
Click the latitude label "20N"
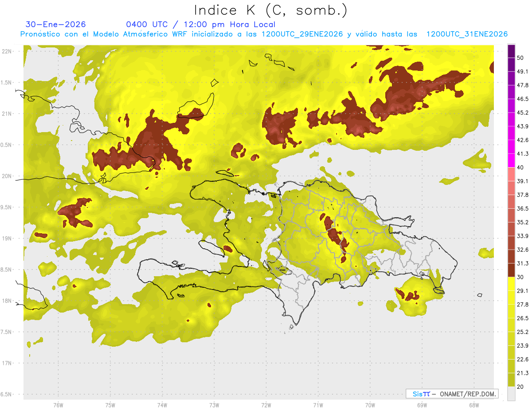click(8, 176)
